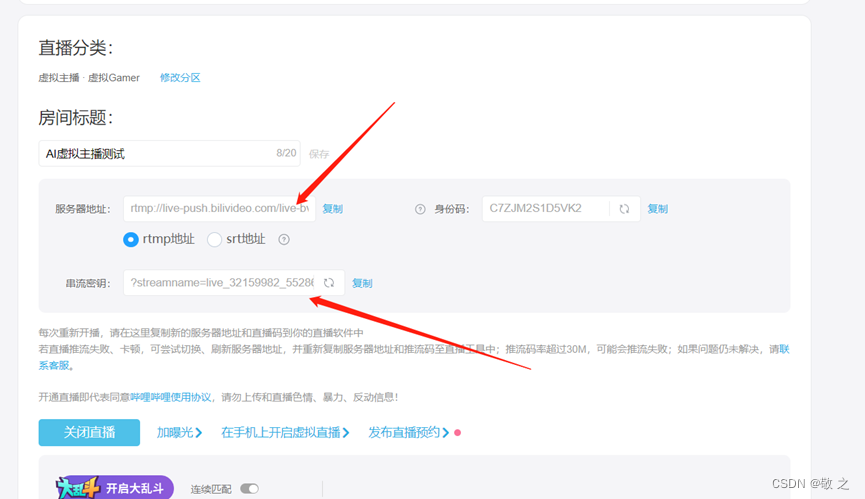Click the 服务器地址 rtmp URL field

219,209
